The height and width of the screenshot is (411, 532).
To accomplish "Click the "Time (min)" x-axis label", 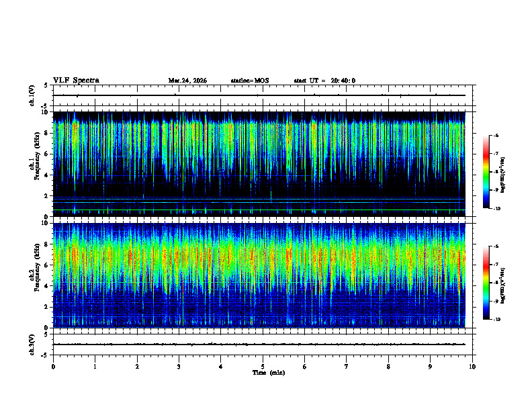I will pyautogui.click(x=269, y=373).
